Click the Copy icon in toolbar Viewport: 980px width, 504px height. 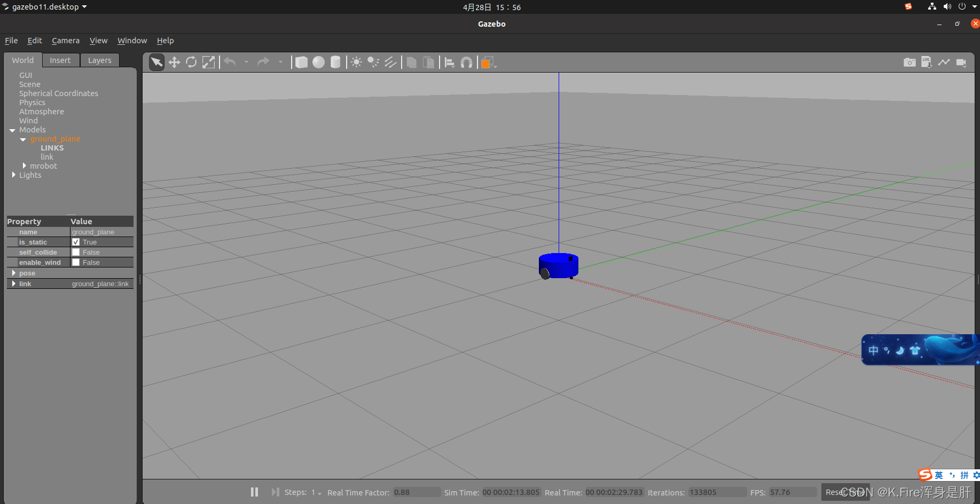tap(411, 62)
